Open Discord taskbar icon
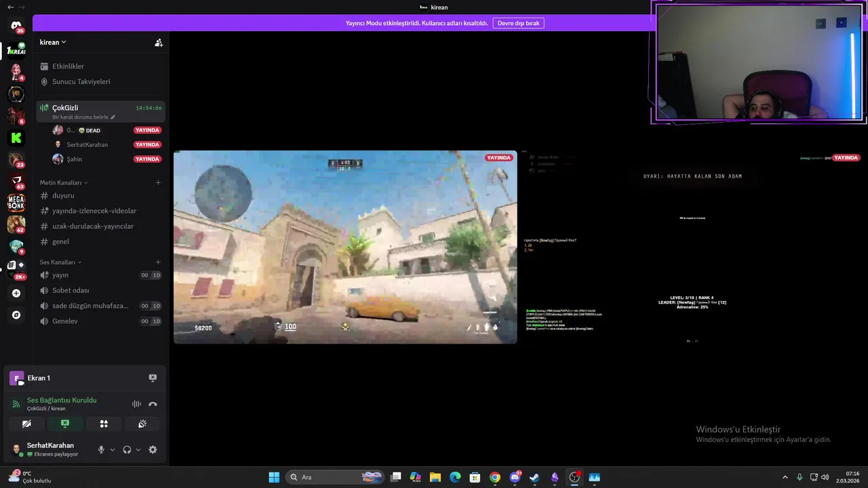 [x=515, y=477]
